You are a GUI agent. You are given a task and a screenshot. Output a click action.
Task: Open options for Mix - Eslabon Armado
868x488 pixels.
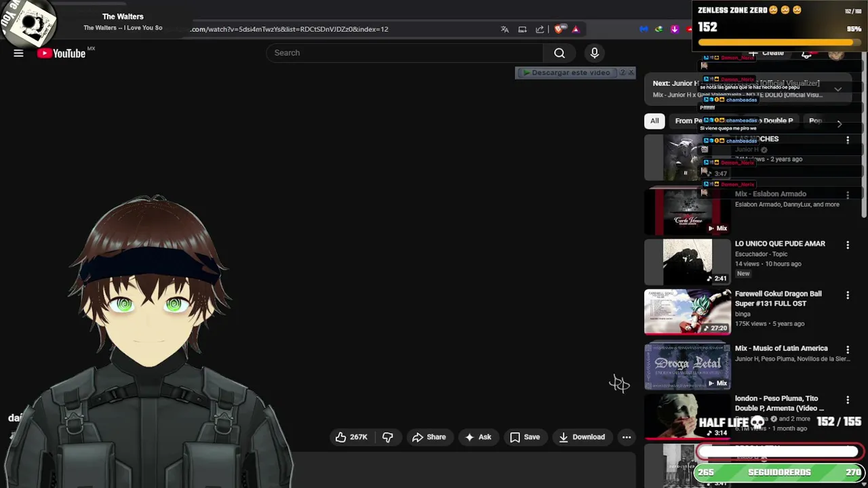tap(848, 195)
